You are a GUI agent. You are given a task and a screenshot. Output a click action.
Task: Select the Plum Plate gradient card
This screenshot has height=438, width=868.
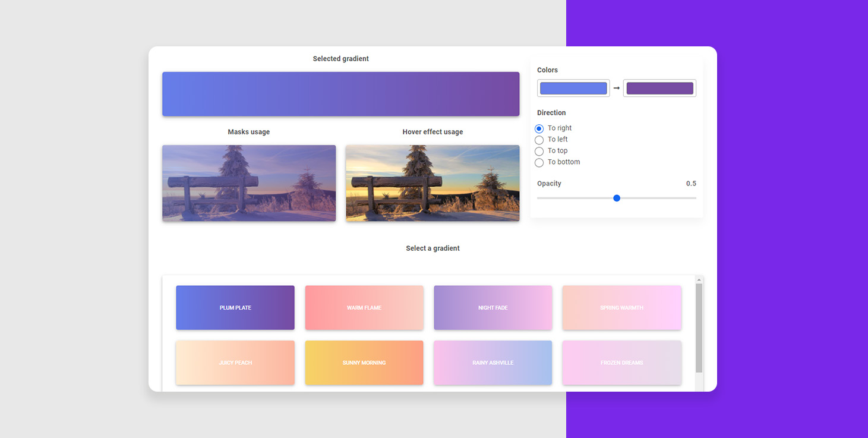tap(235, 308)
